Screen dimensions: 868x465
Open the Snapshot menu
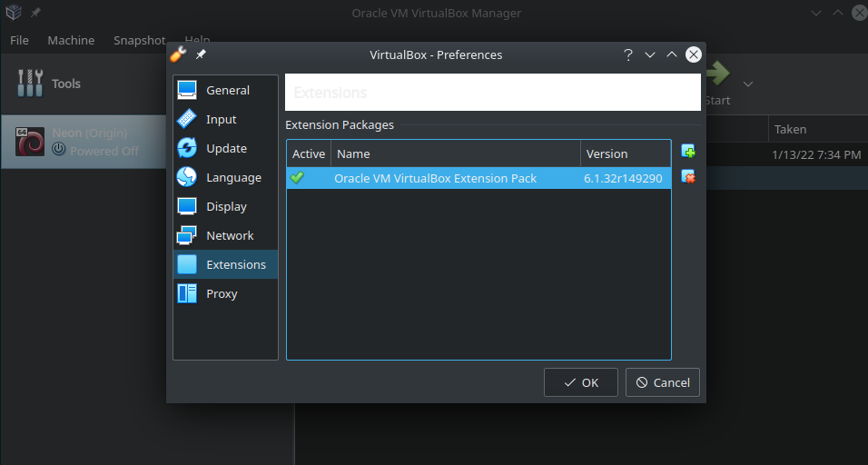click(x=140, y=40)
